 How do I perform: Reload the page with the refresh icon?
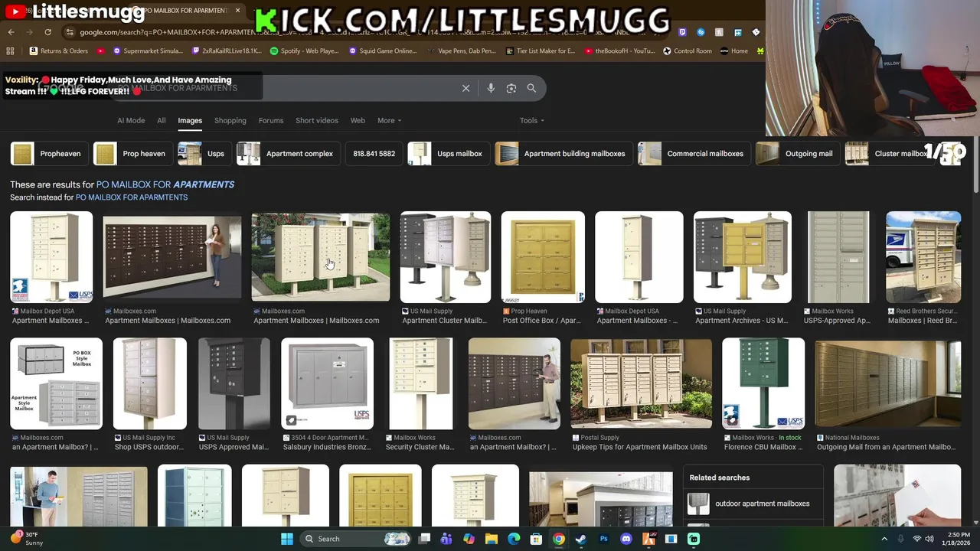[47, 32]
